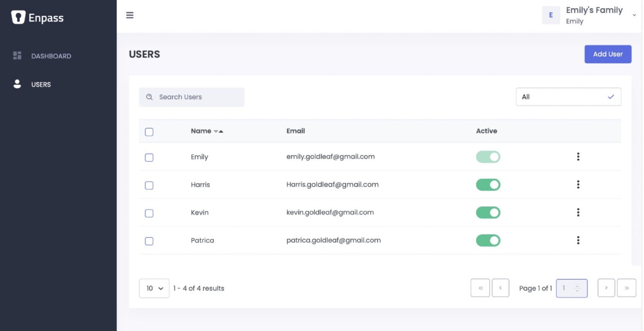
Task: Expand the Emily's Family account chevron
Action: (x=634, y=15)
